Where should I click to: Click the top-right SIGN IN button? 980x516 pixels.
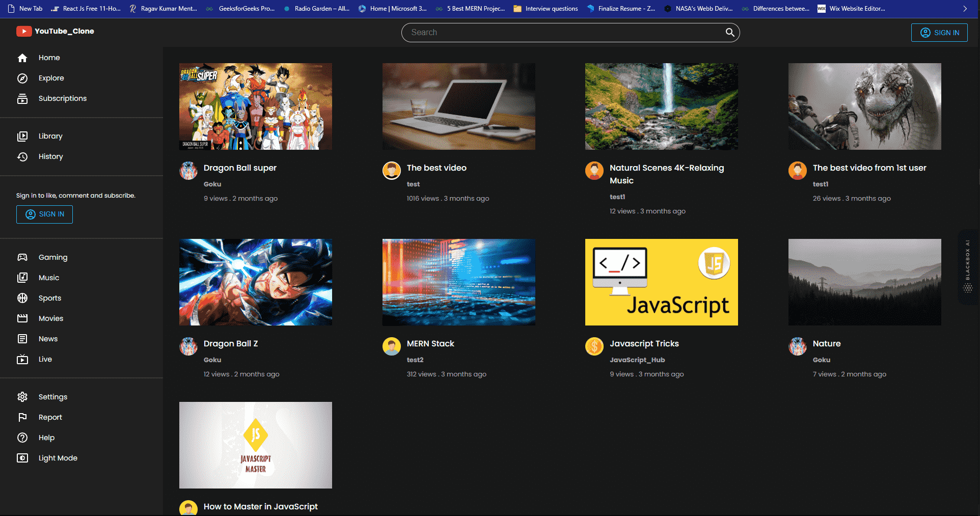[939, 33]
